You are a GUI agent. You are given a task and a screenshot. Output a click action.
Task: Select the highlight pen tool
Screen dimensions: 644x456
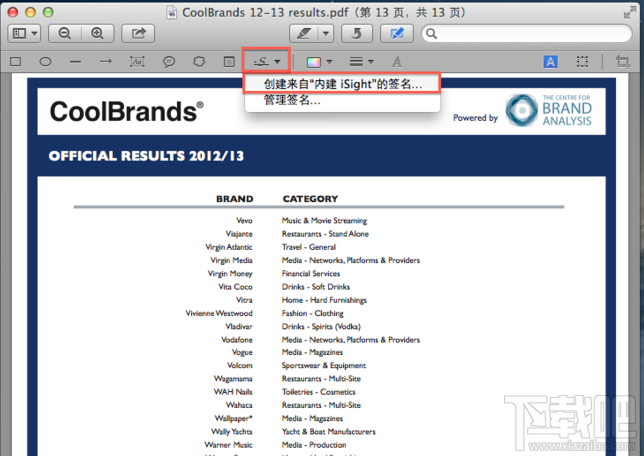point(304,33)
